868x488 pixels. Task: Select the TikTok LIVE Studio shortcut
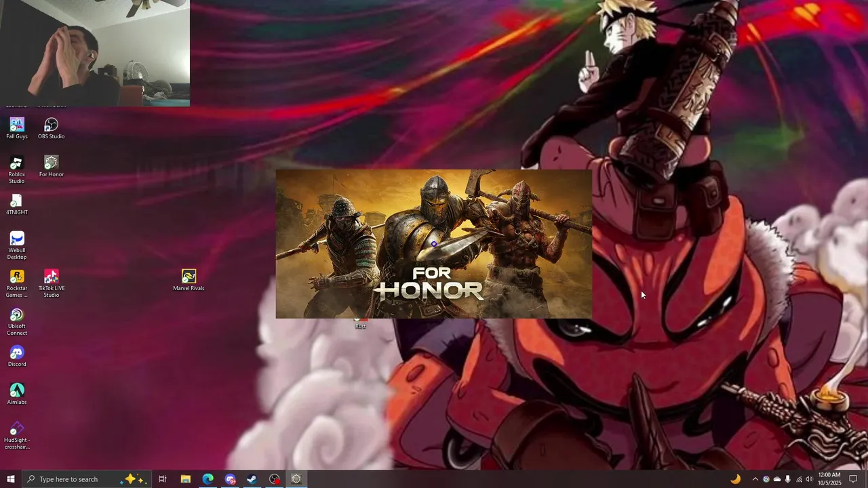tap(52, 283)
